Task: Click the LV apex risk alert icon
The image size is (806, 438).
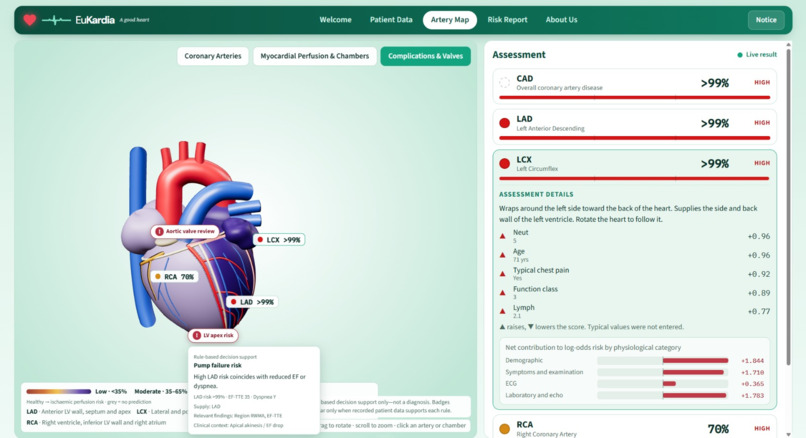Action: (196, 335)
